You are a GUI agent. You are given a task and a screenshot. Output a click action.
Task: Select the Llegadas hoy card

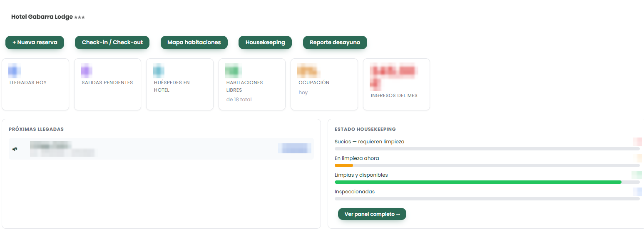click(35, 85)
